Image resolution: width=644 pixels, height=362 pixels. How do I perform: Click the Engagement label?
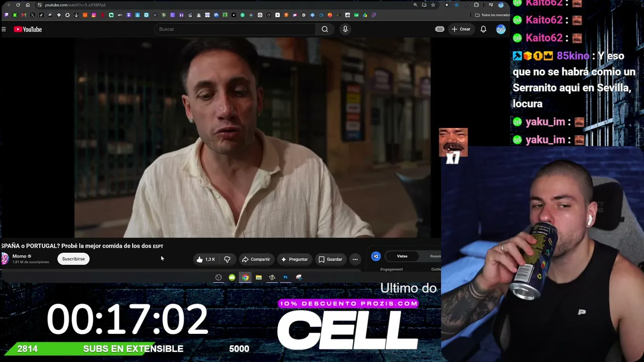point(391,269)
